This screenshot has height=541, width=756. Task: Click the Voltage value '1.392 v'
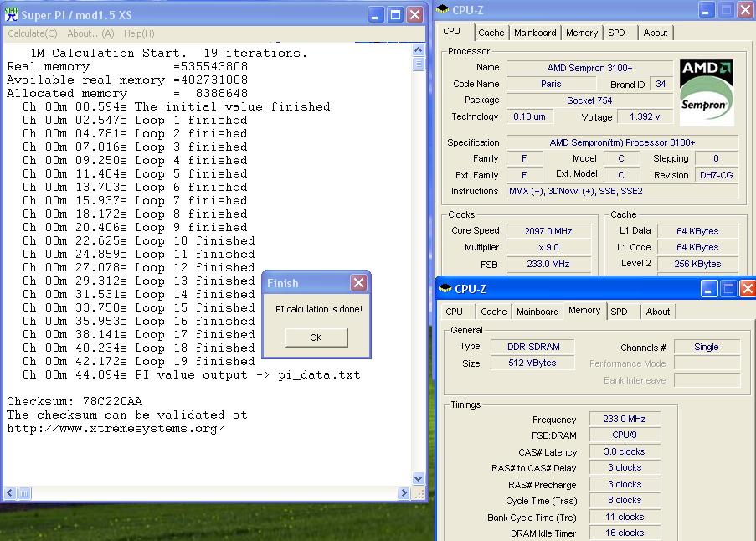pyautogui.click(x=644, y=116)
